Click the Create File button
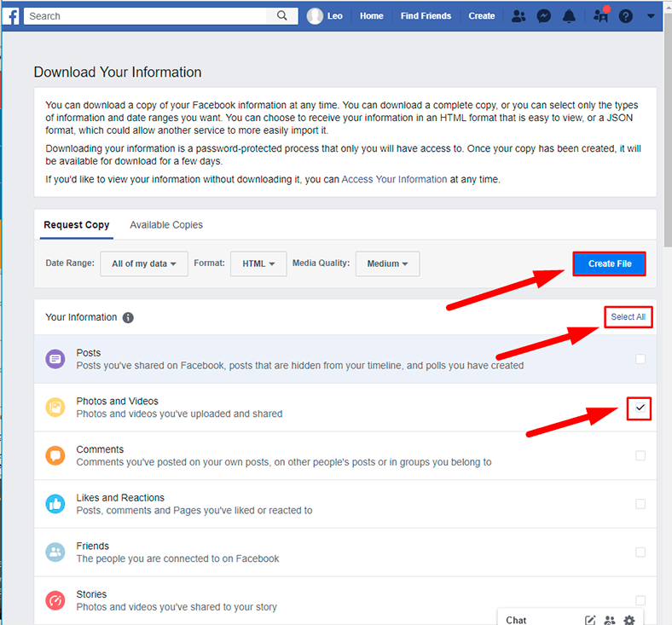This screenshot has height=625, width=672. tap(610, 263)
